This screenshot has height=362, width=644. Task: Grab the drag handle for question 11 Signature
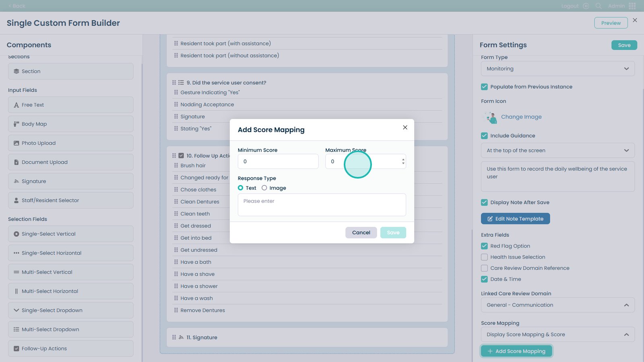(174, 337)
